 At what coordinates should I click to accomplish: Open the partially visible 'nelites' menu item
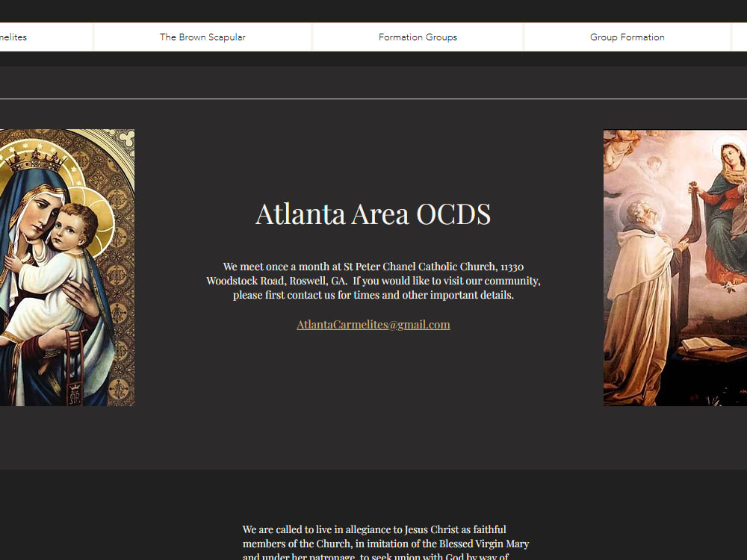[46, 37]
